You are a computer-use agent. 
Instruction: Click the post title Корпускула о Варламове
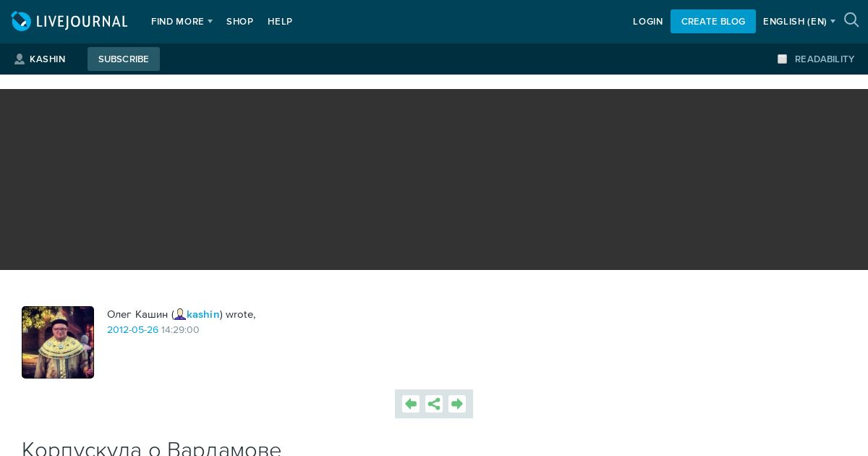coord(151,449)
